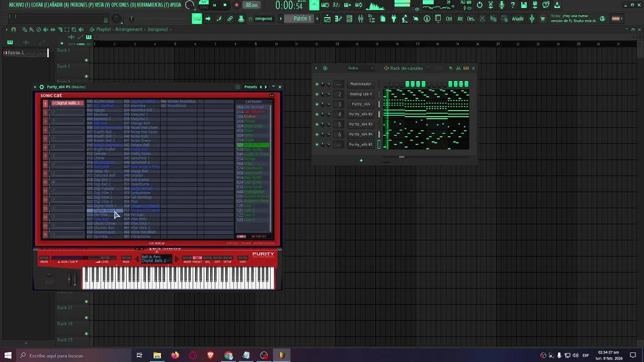
Task: Click the microphone recording icon
Action: click(502, 5)
